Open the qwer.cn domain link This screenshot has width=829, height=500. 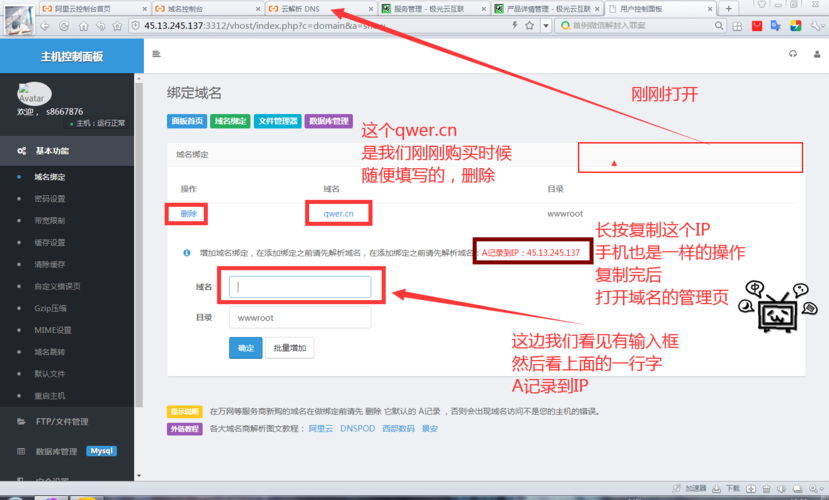(x=338, y=214)
